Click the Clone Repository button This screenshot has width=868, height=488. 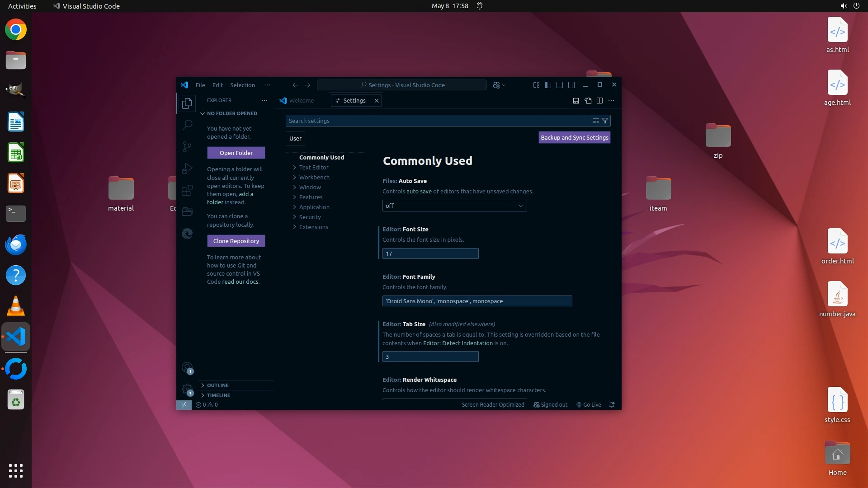coord(236,241)
